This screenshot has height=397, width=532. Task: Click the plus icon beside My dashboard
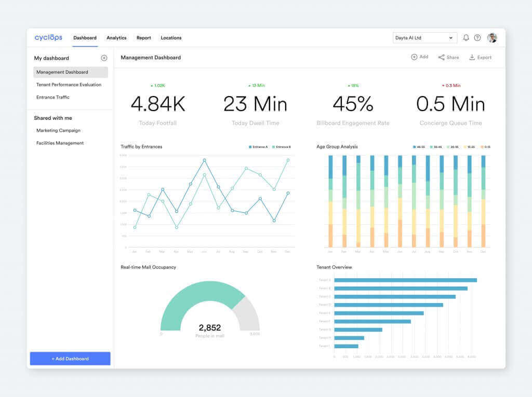click(104, 58)
